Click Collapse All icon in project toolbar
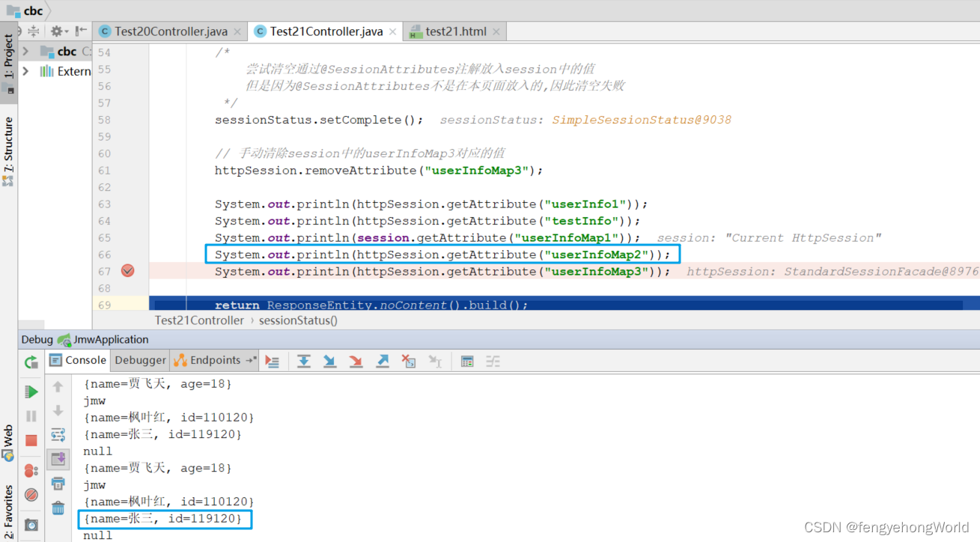The height and width of the screenshot is (542, 980). click(x=34, y=31)
